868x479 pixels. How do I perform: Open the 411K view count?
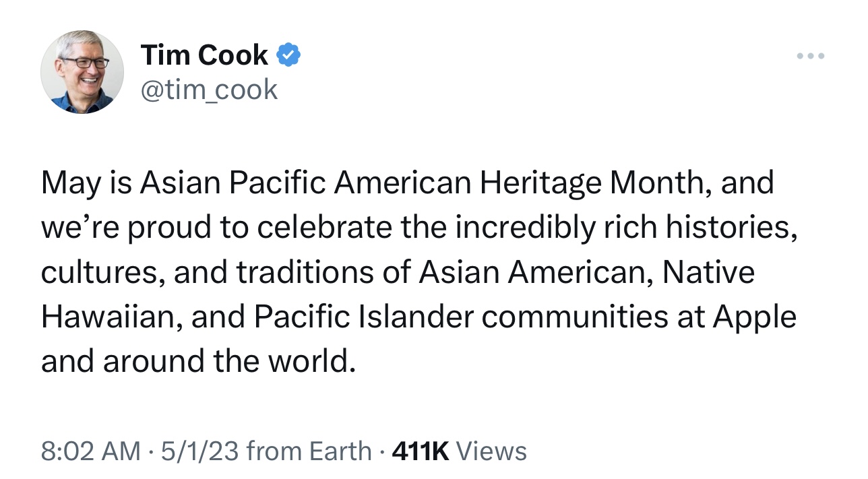[420, 451]
